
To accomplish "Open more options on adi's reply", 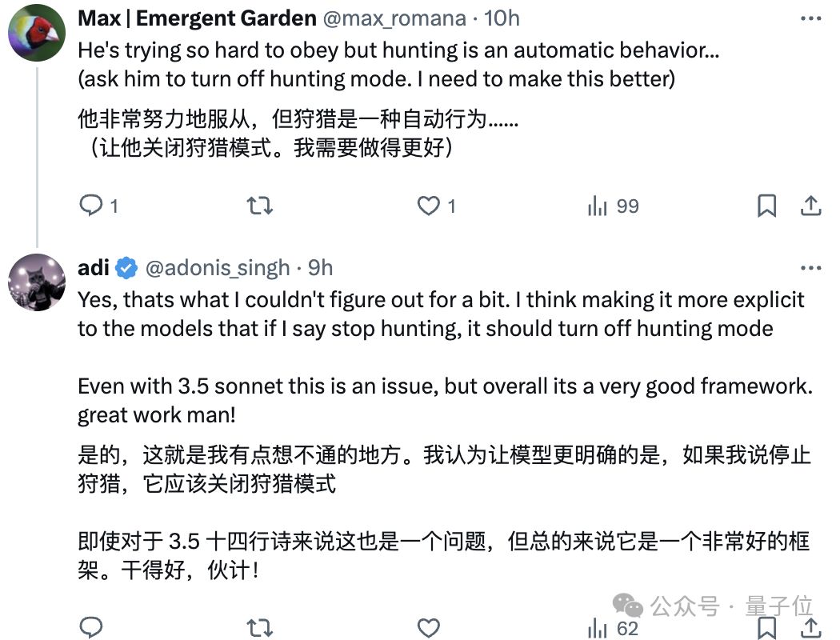I will (x=810, y=268).
